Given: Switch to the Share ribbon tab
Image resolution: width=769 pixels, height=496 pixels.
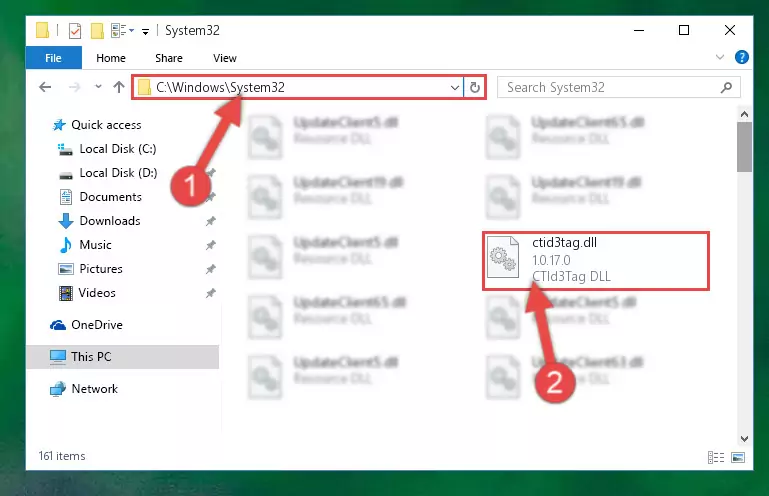Looking at the screenshot, I should click(169, 58).
